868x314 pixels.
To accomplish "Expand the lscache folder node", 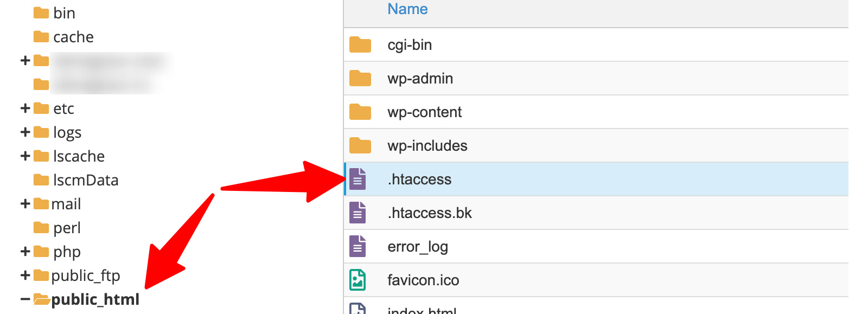I will tap(25, 156).
